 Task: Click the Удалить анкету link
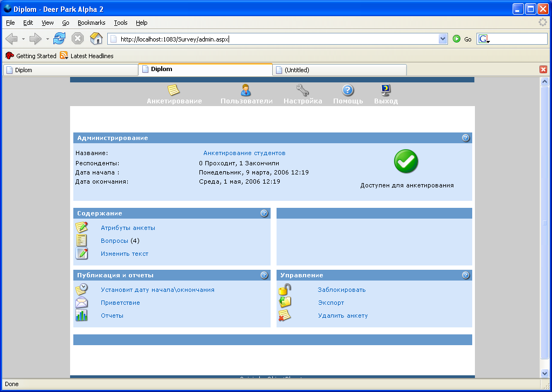click(342, 316)
